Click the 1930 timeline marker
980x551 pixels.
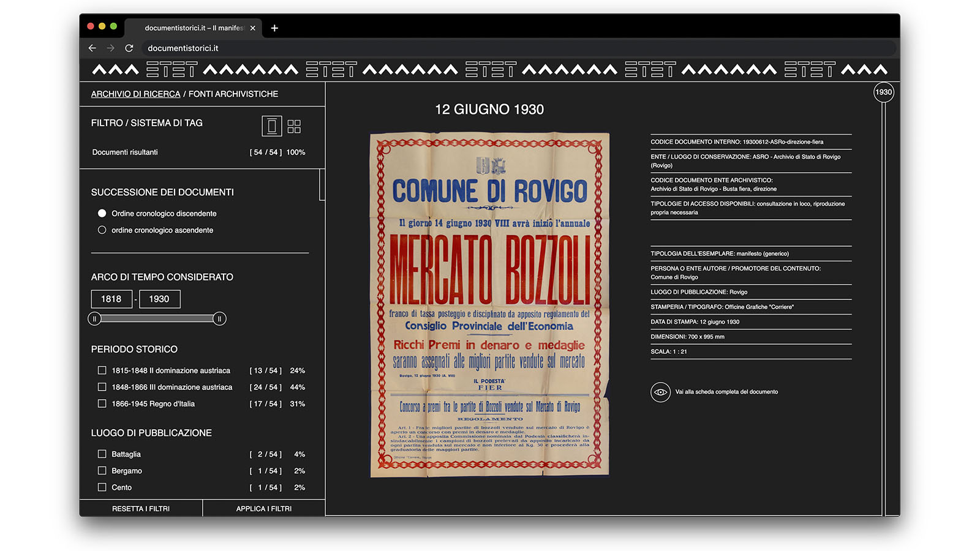click(x=883, y=92)
